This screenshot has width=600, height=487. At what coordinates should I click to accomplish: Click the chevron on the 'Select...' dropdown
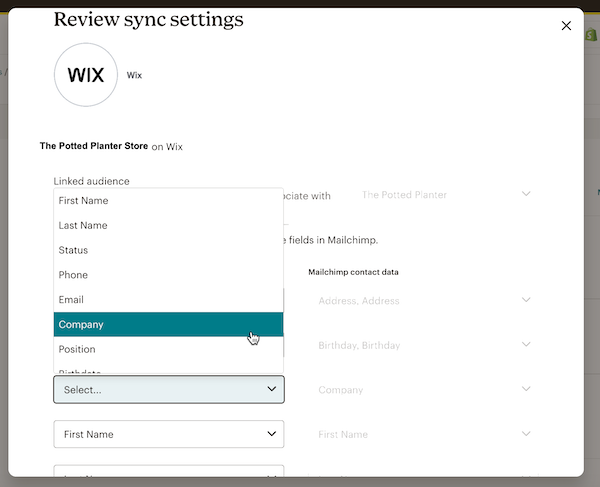(271, 390)
